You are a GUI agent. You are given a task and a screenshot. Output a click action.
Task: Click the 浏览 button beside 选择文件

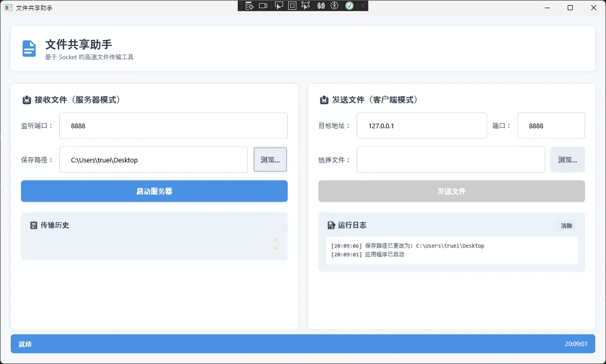(x=567, y=160)
